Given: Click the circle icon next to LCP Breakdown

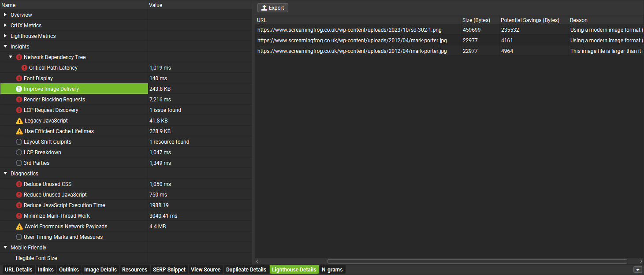Looking at the screenshot, I should [19, 152].
